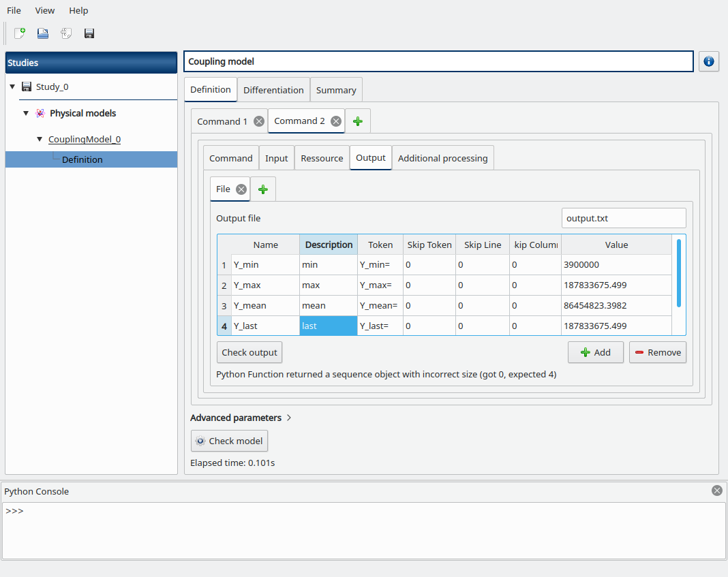Remove the selected output row

click(657, 352)
